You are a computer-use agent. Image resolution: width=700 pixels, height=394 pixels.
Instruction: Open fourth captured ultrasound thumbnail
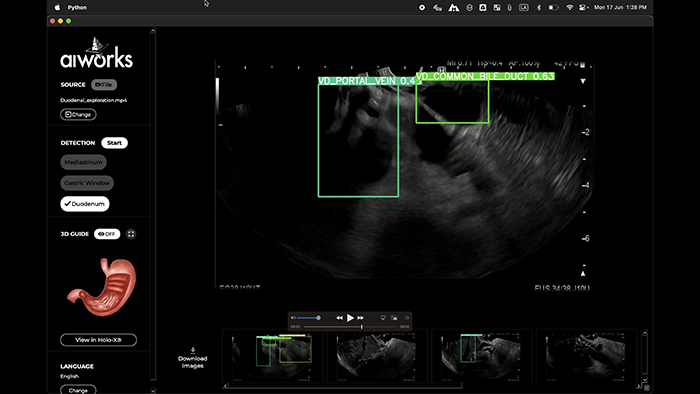click(x=586, y=356)
